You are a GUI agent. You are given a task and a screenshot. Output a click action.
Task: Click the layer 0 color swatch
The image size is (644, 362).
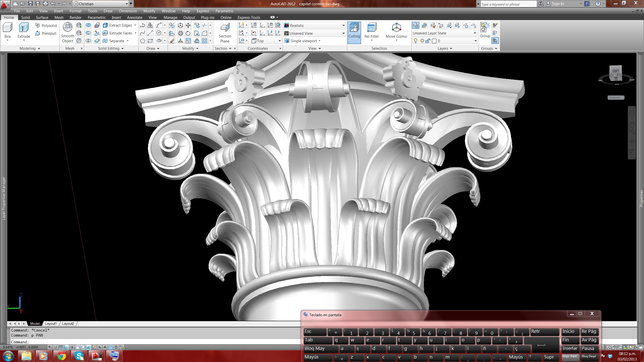(434, 41)
